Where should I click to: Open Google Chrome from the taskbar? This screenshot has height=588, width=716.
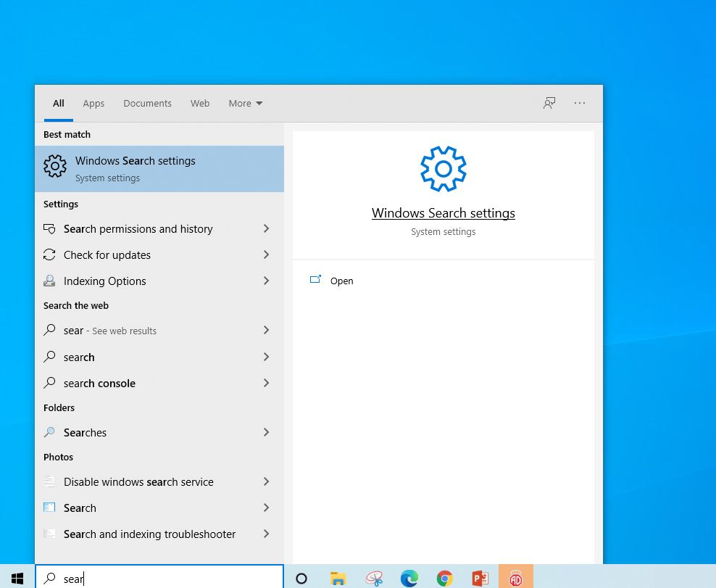(445, 579)
